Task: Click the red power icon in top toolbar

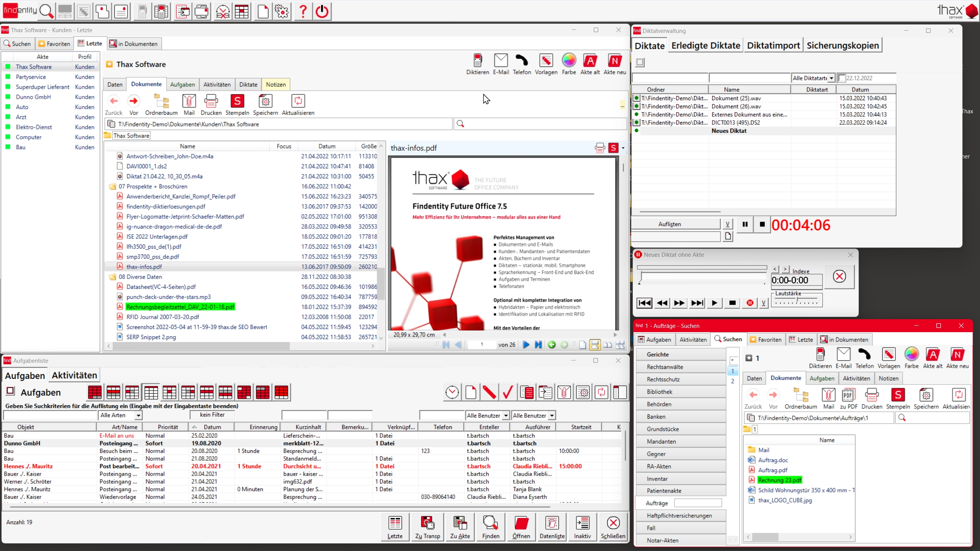Action: [x=322, y=11]
